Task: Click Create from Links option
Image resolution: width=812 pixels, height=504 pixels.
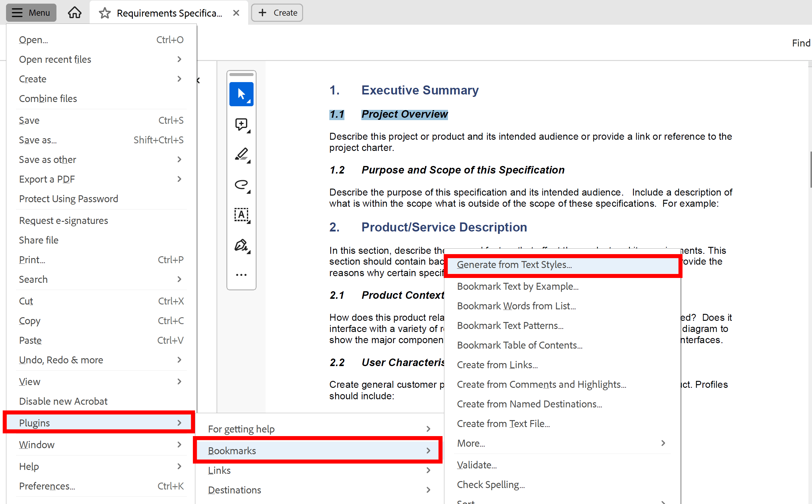Action: pyautogui.click(x=497, y=365)
